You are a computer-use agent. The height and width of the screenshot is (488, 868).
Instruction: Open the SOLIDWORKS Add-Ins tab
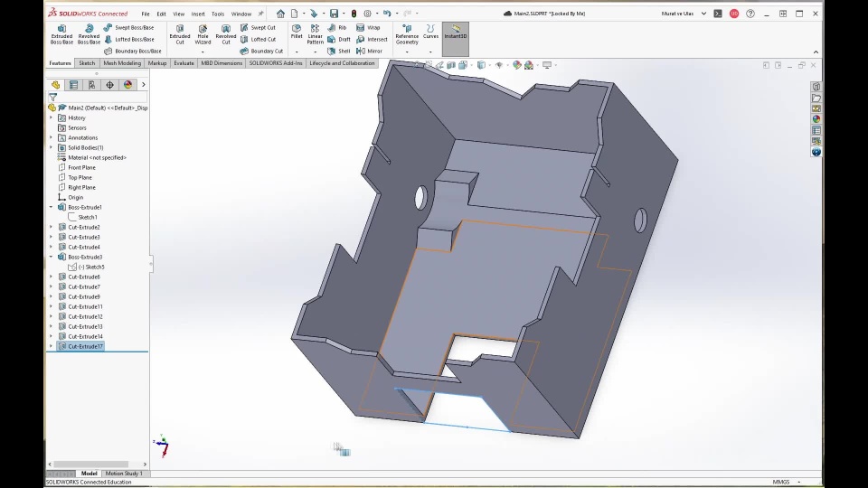276,63
